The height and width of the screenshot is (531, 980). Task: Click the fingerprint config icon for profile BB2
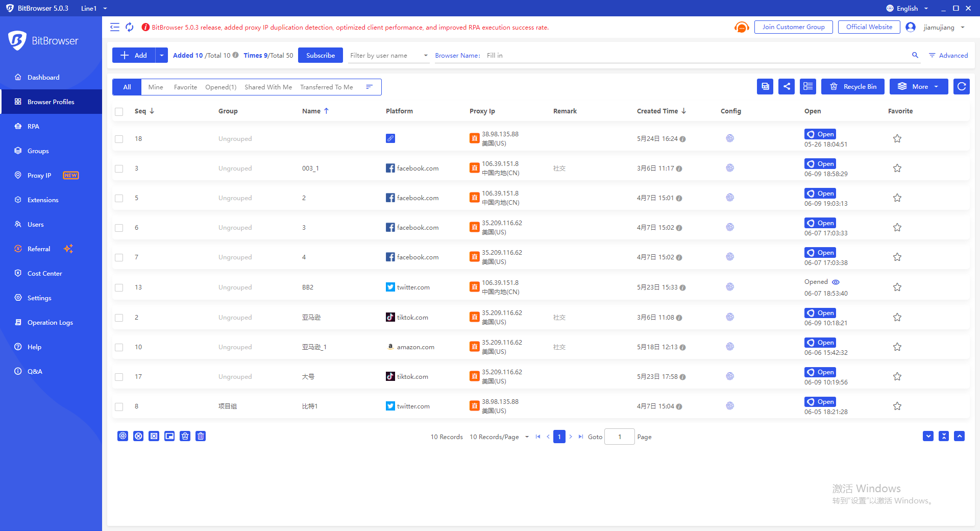click(730, 287)
